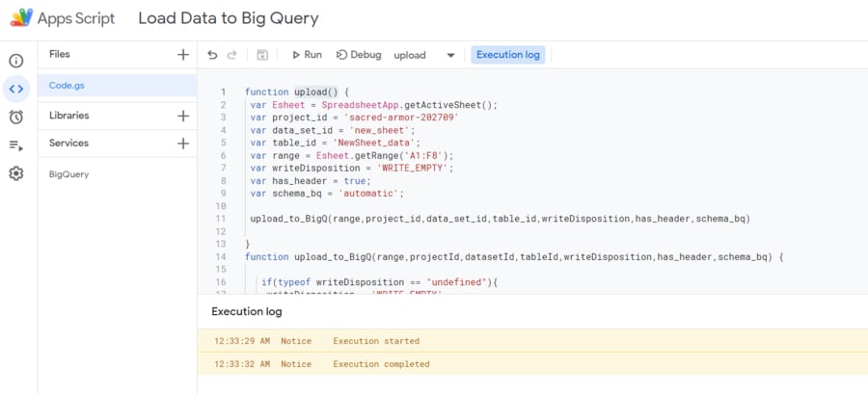Image resolution: width=868 pixels, height=394 pixels.
Task: Open the Editor code icon in sidebar
Action: coord(16,89)
